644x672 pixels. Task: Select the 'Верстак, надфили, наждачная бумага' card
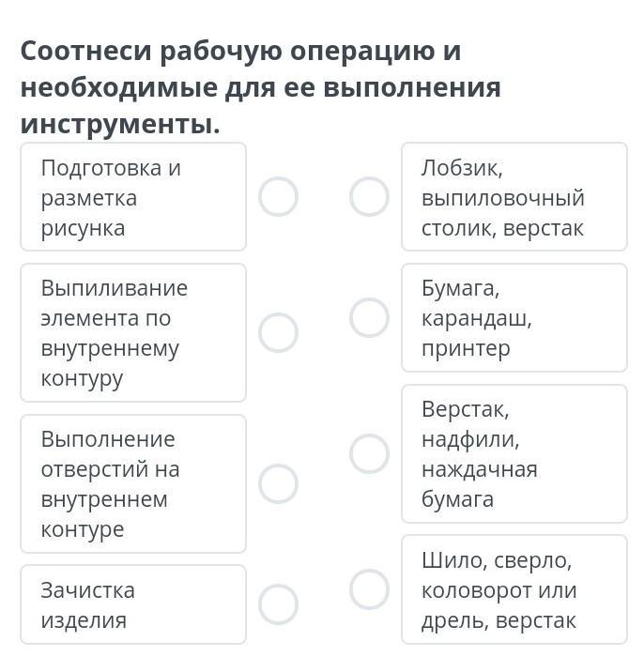(x=514, y=453)
